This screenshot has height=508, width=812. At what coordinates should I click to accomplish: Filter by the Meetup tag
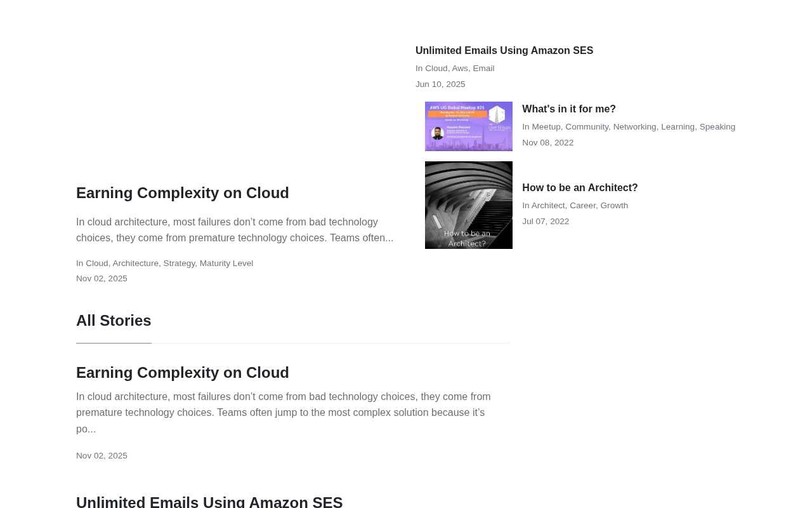click(546, 127)
